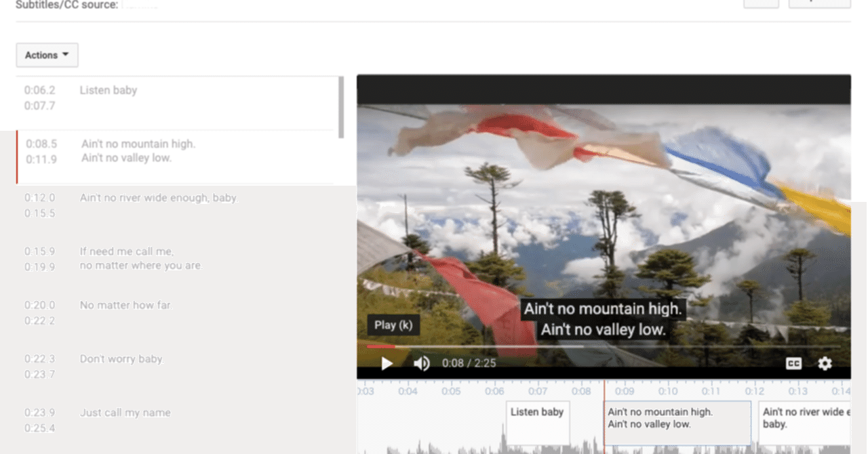
Task: Click the 0:05 mark on timeline ruler
Action: 451,391
